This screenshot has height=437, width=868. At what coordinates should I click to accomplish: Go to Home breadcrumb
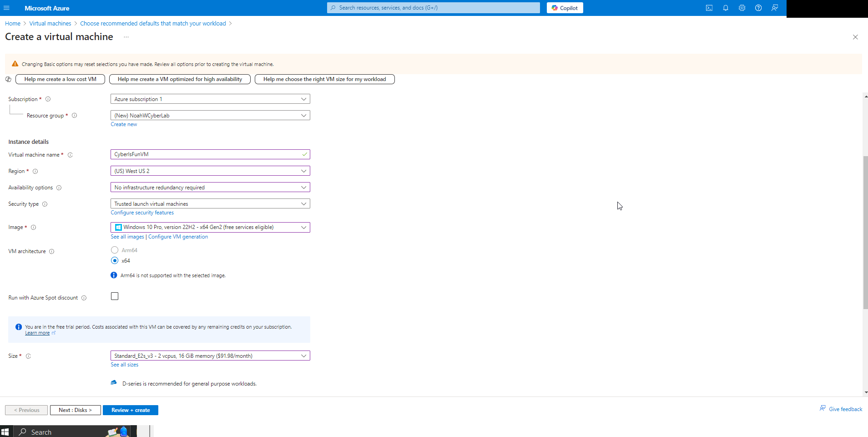click(x=13, y=23)
